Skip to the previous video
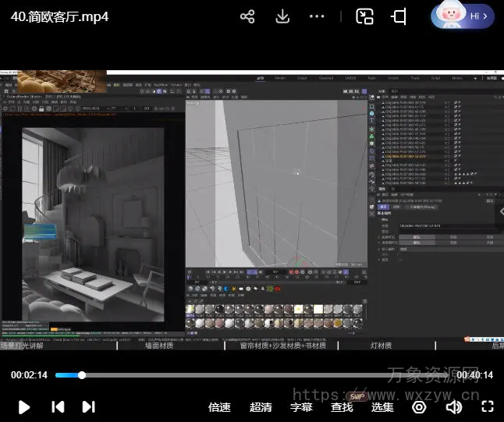This screenshot has height=422, width=504. point(58,406)
